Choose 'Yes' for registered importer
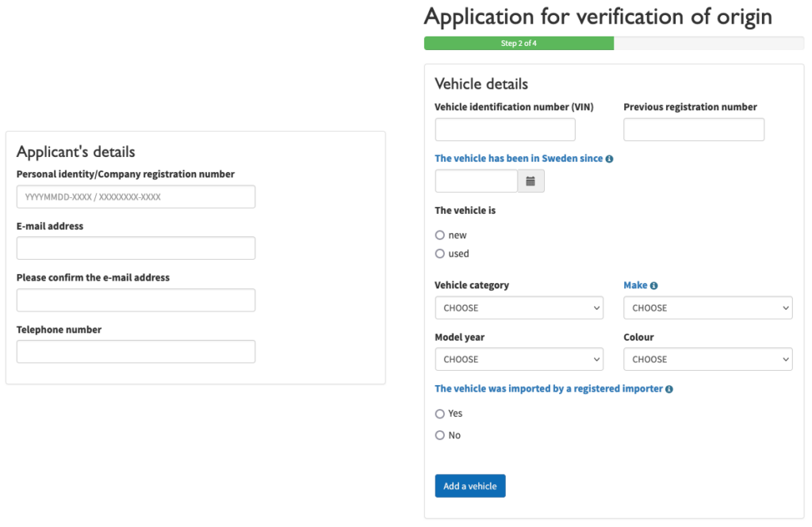812x527 pixels. pyautogui.click(x=440, y=414)
